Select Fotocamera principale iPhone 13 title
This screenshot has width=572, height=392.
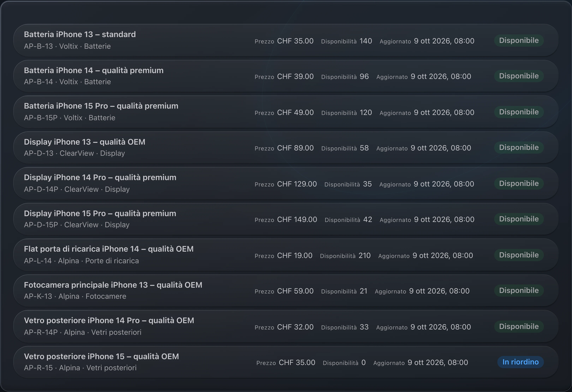(x=113, y=285)
